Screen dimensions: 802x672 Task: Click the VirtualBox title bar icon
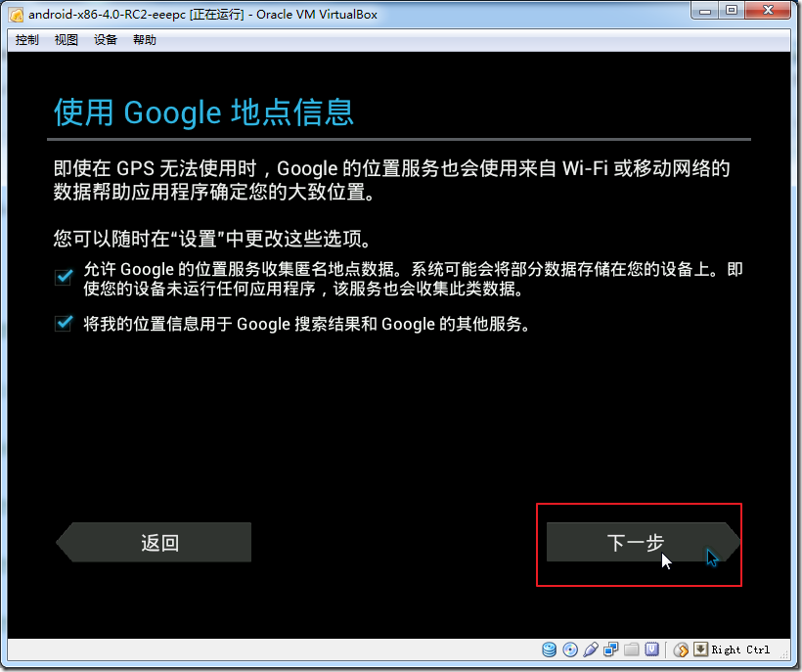(x=17, y=15)
